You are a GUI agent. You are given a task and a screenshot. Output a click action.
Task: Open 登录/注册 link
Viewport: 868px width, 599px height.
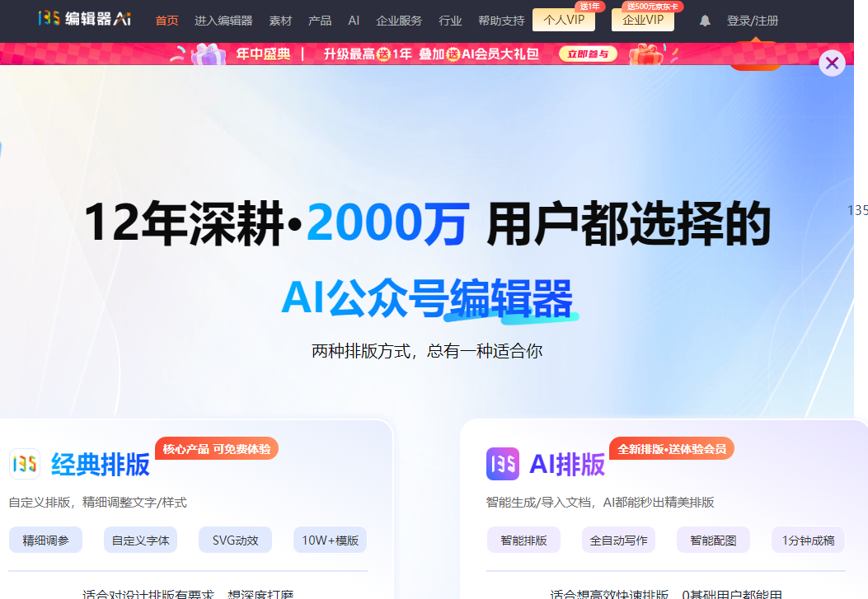pyautogui.click(x=753, y=21)
